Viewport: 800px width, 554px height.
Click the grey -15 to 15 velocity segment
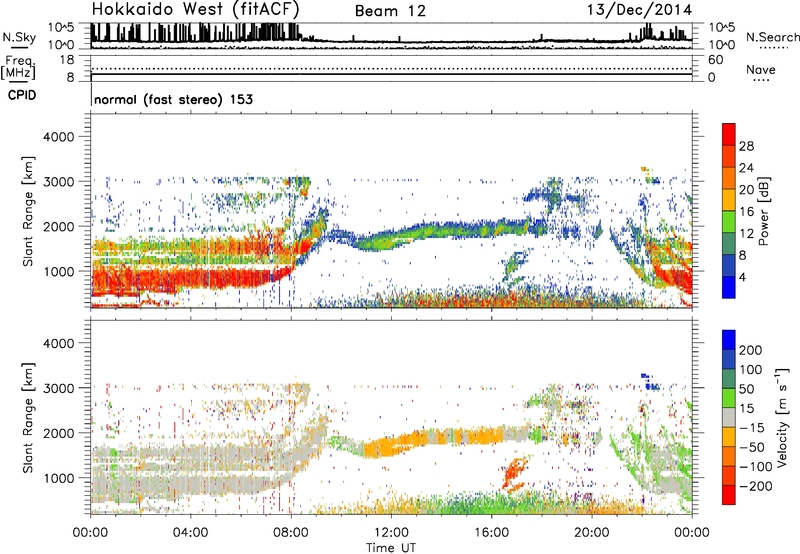(x=729, y=417)
